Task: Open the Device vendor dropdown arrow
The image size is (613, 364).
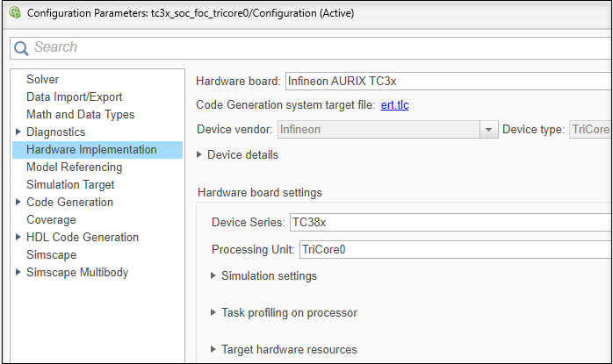Action: tap(489, 130)
